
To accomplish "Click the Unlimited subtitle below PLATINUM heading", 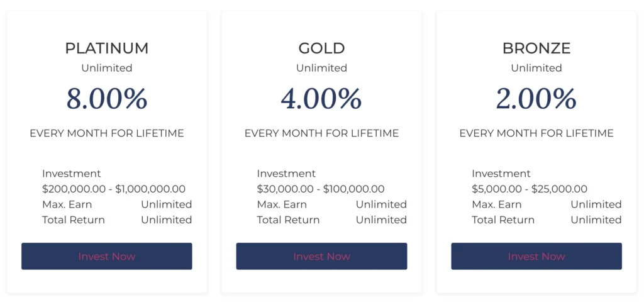I will point(106,68).
